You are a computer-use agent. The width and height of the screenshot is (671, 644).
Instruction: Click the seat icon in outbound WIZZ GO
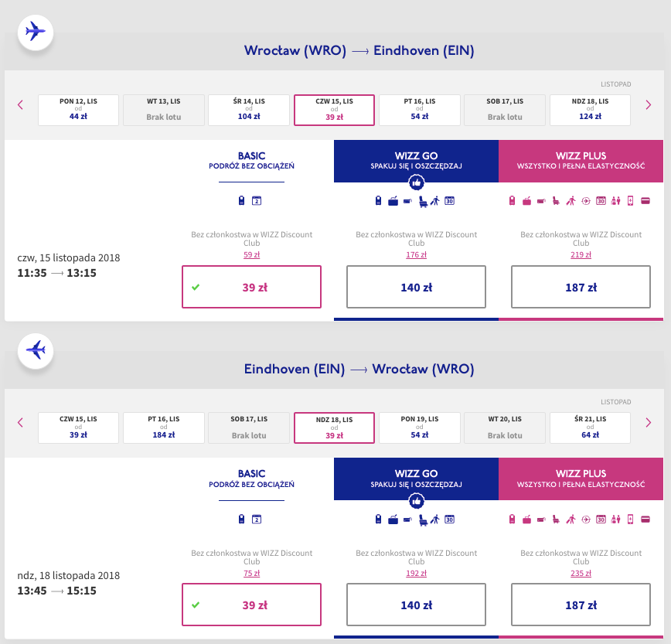423,201
